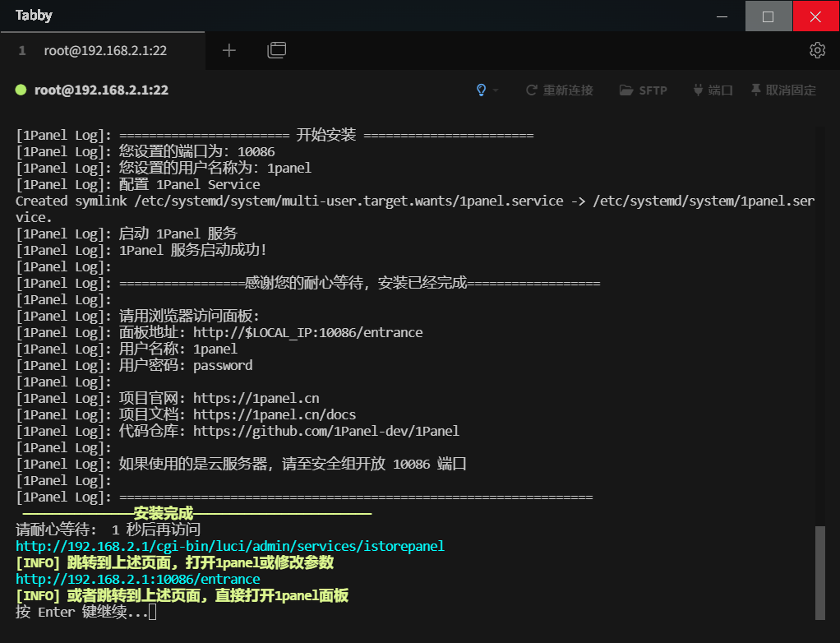The height and width of the screenshot is (643, 840).
Task: Click the https://1panel.cn website URL
Action: [256, 398]
